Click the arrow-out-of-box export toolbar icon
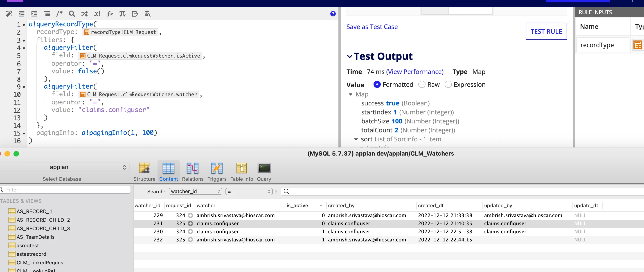 click(135, 14)
